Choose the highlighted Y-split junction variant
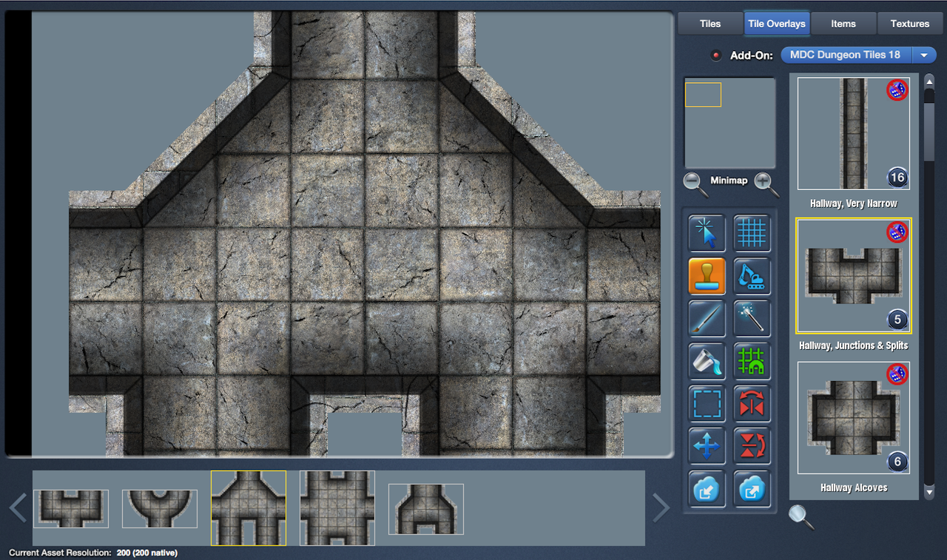This screenshot has height=560, width=947. click(249, 508)
